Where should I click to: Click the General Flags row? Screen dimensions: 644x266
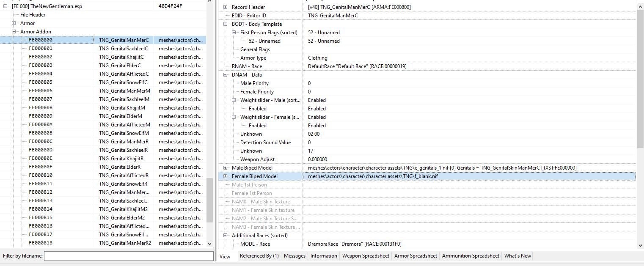[427, 49]
